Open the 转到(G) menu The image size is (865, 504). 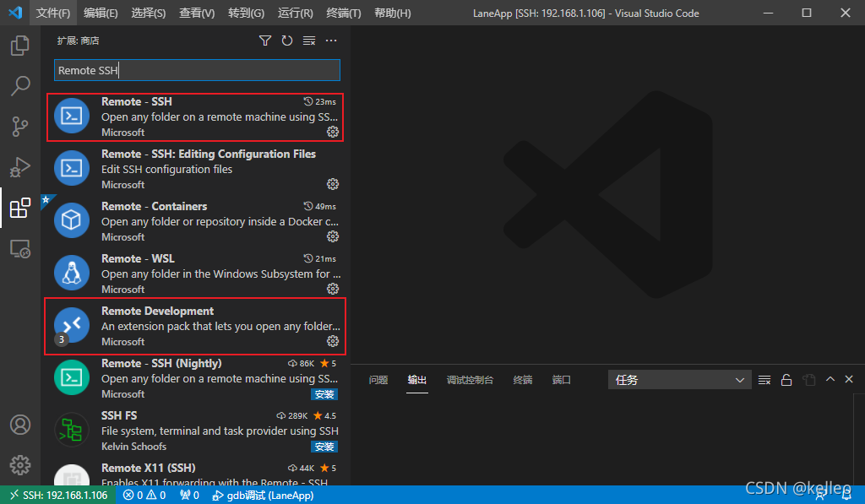coord(246,13)
